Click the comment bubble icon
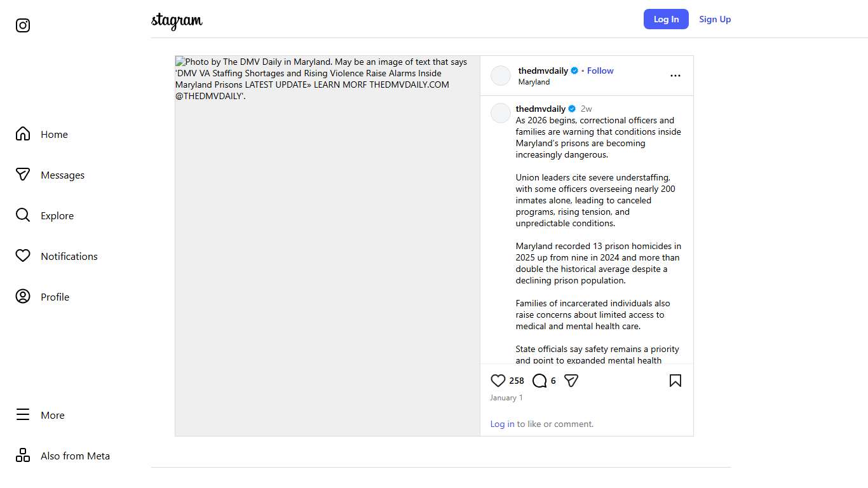The width and height of the screenshot is (868, 488). pos(539,381)
